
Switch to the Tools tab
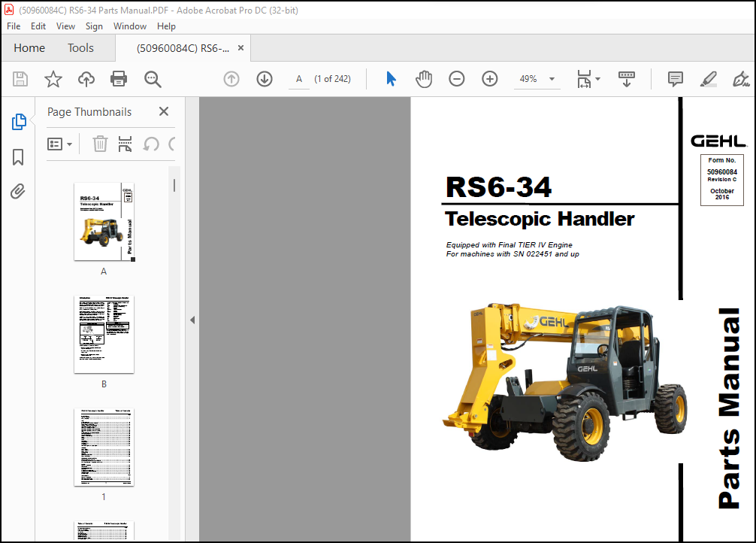80,48
